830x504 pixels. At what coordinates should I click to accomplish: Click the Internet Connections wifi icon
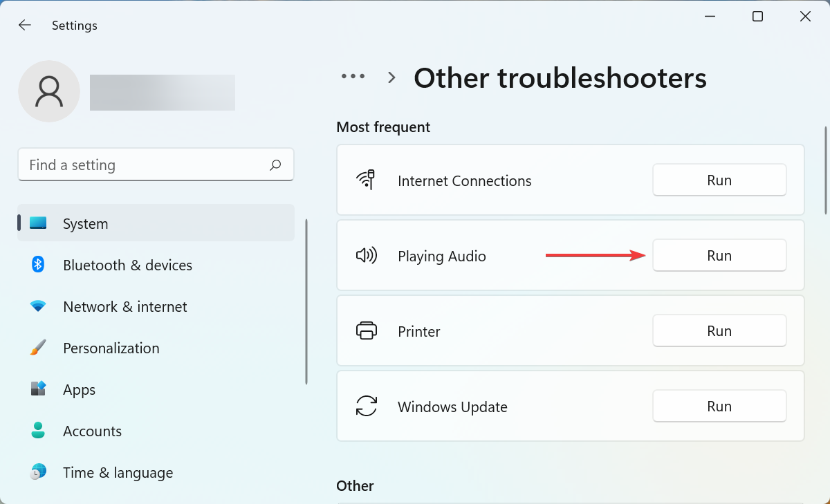pyautogui.click(x=366, y=180)
